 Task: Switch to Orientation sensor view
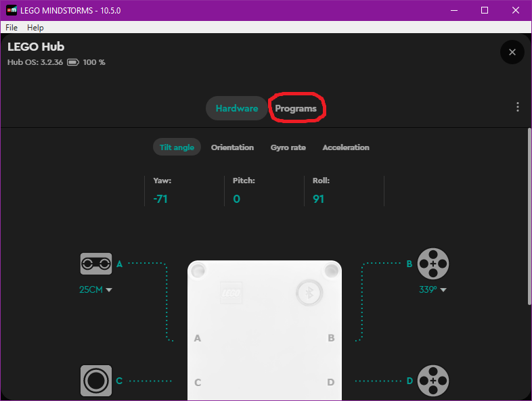click(232, 147)
